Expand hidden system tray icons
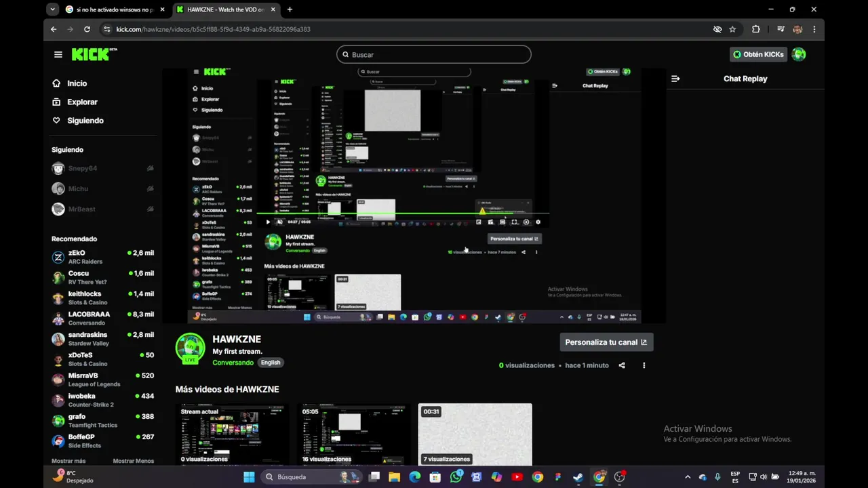This screenshot has height=488, width=868. coord(688,477)
